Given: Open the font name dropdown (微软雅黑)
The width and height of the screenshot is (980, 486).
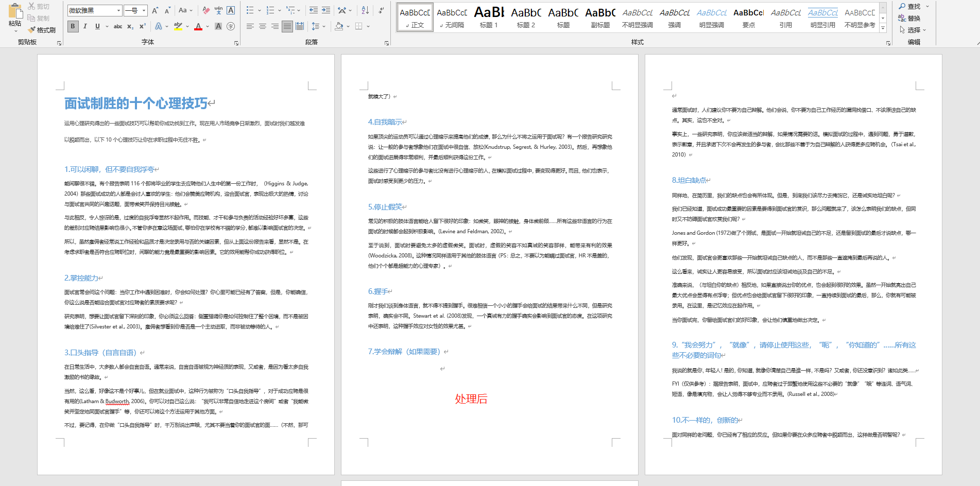Looking at the screenshot, I should pyautogui.click(x=118, y=10).
